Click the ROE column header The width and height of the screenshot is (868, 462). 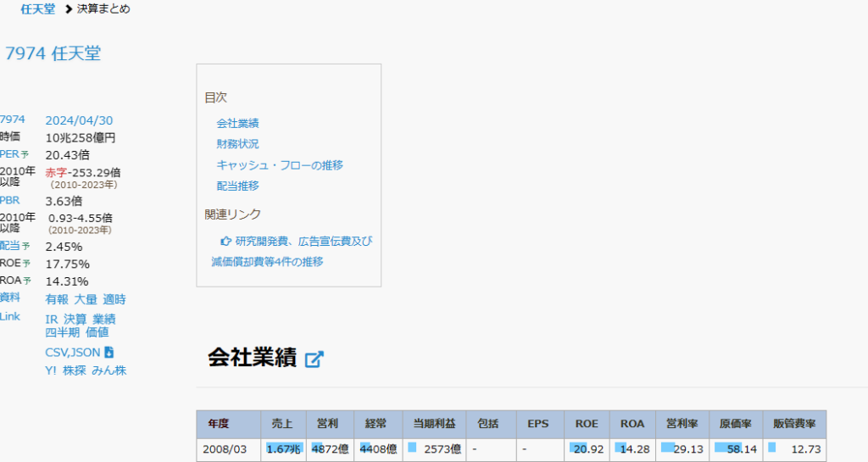[587, 424]
